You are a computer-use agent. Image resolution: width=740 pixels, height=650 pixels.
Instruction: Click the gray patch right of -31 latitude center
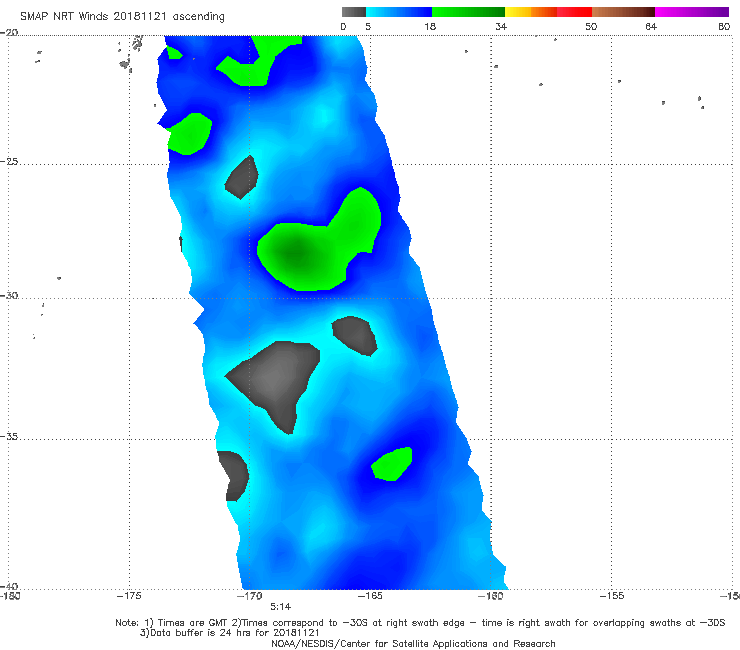pos(355,336)
